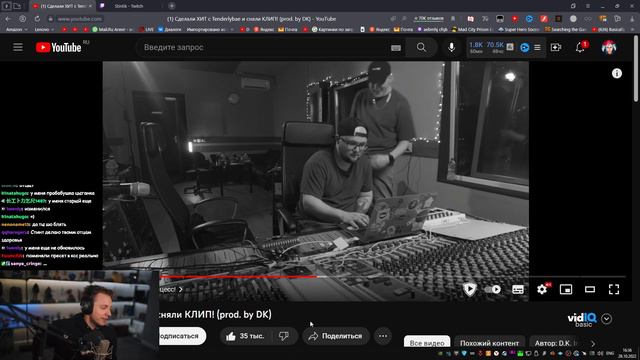Open the Lenovo bookmarks folder
Image resolution: width=640 pixels, height=360 pixels.
(44, 29)
